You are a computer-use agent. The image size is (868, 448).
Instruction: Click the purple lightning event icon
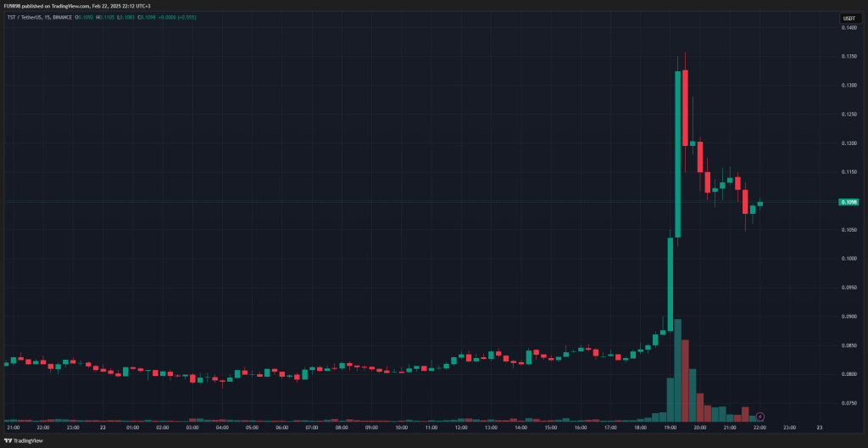pyautogui.click(x=760, y=417)
